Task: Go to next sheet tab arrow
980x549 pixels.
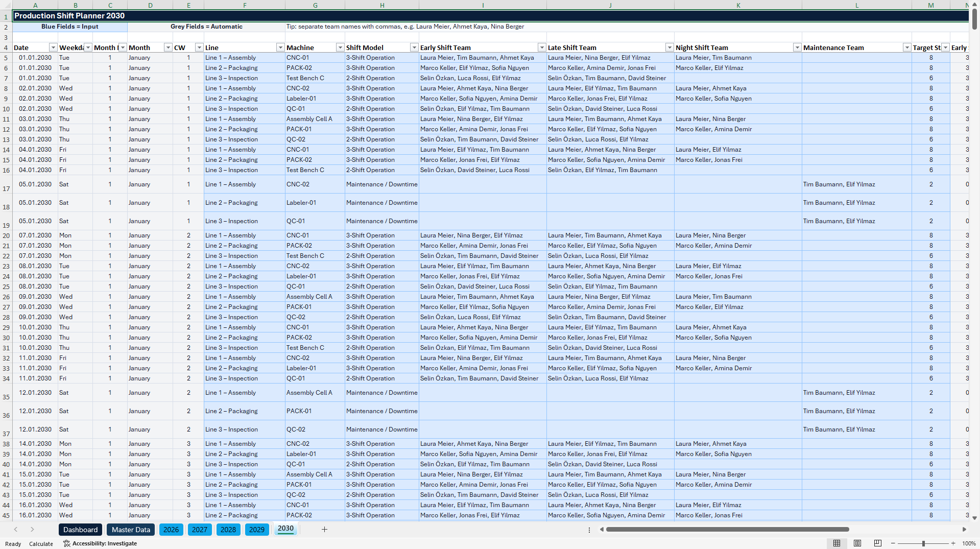Action: click(x=32, y=530)
